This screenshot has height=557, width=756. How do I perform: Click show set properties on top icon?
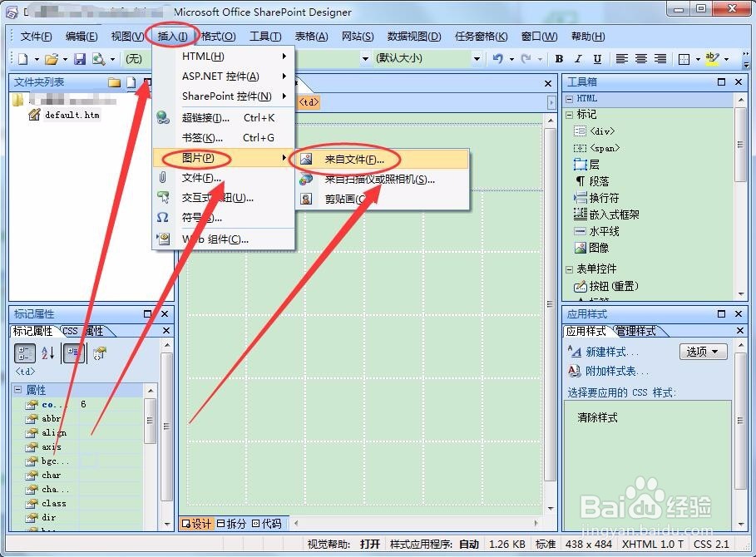[x=74, y=353]
